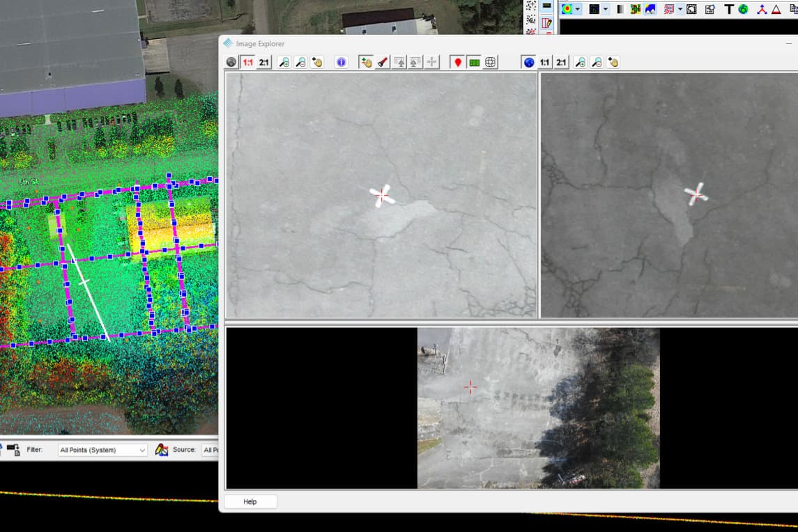Select the Zoom Out magnifier tool

(x=300, y=61)
